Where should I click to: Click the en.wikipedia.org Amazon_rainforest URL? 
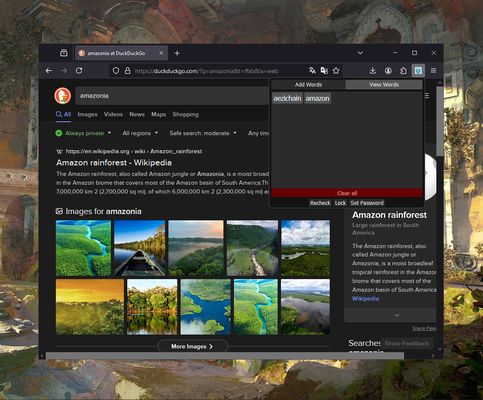(134, 151)
